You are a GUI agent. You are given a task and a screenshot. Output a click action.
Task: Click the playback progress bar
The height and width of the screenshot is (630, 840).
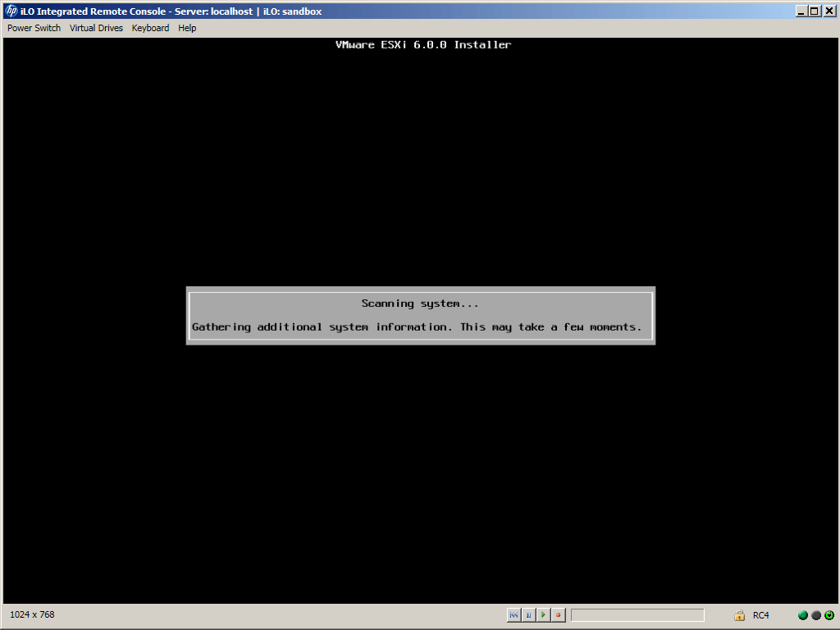coord(637,614)
